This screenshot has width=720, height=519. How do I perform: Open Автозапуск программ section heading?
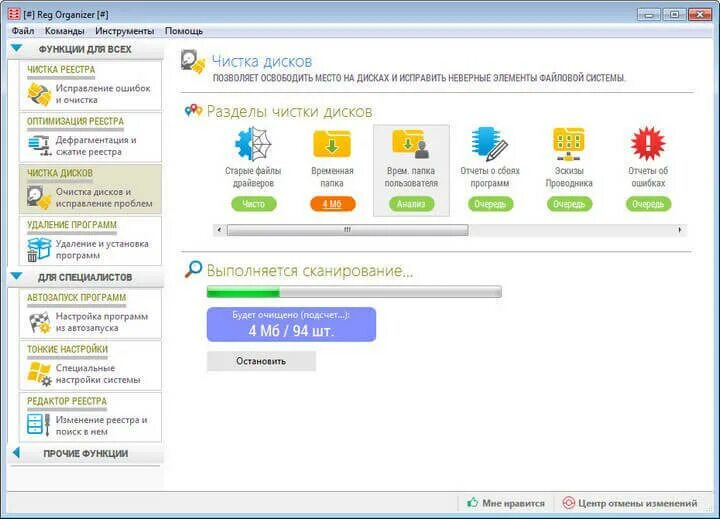click(x=76, y=297)
